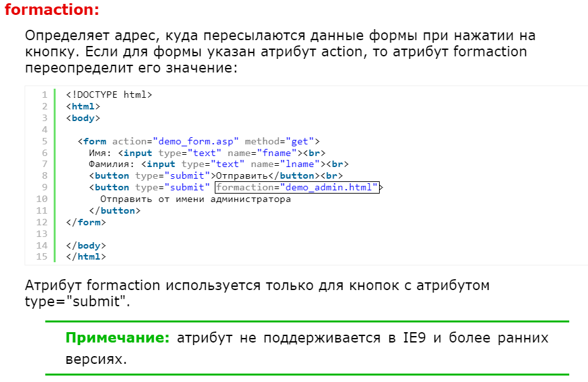Viewport: 588px width, 382px height.
Task: Click the word "поддерживается" in the note
Action: point(323,339)
